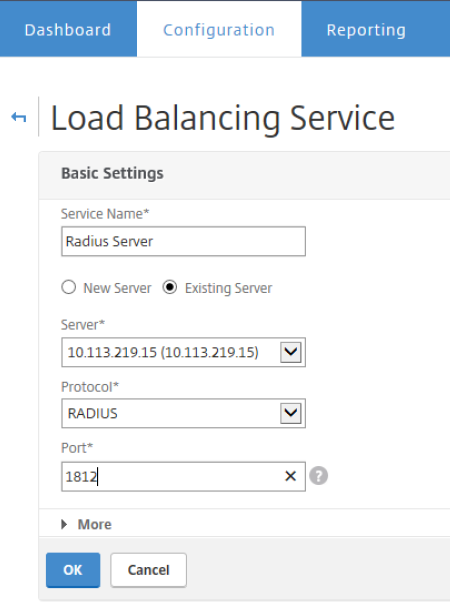
Task: Click the Server combo box value
Action: click(x=170, y=352)
